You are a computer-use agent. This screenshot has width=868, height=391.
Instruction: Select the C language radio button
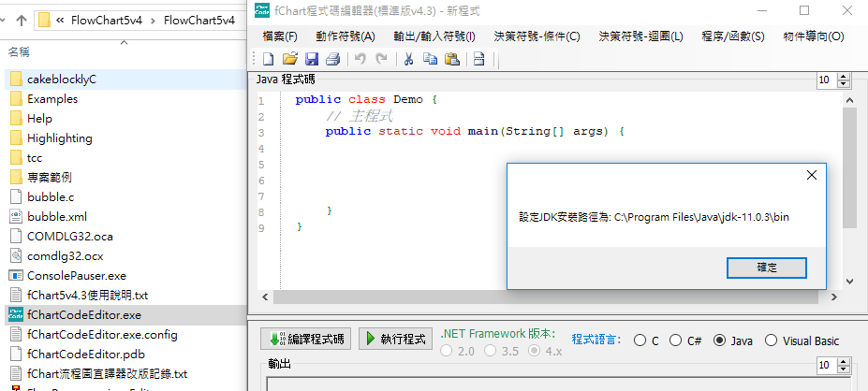(640, 340)
